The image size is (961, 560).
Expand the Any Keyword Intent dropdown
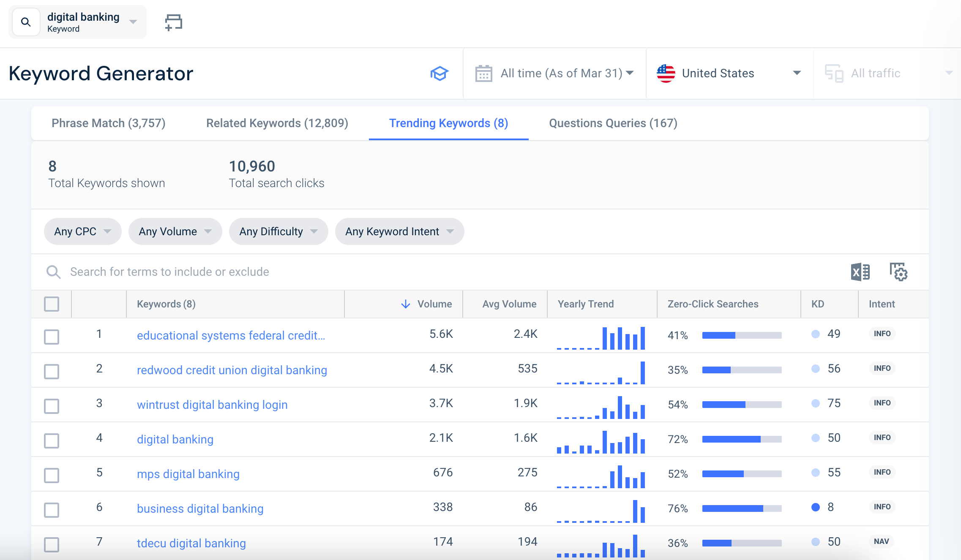click(x=399, y=231)
